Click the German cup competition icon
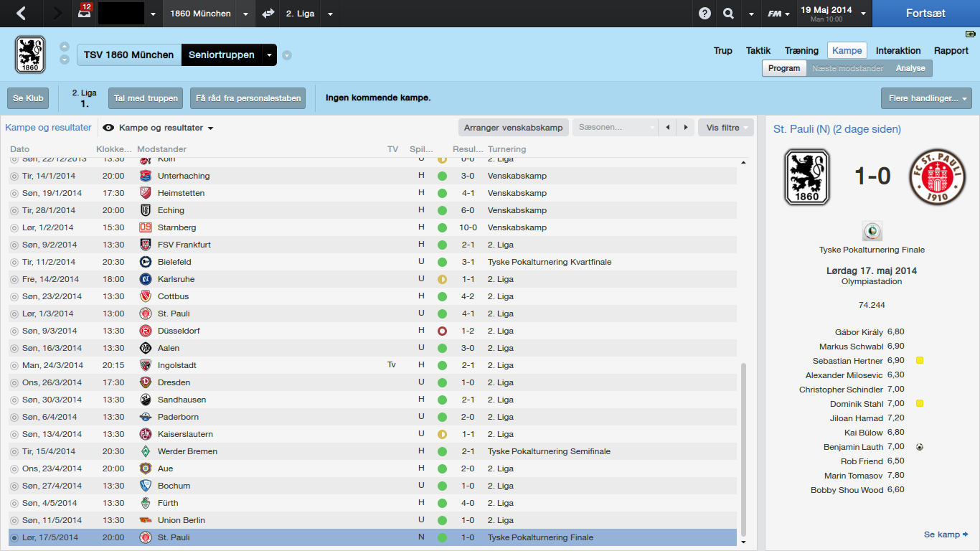This screenshot has width=980, height=551. coord(872,231)
